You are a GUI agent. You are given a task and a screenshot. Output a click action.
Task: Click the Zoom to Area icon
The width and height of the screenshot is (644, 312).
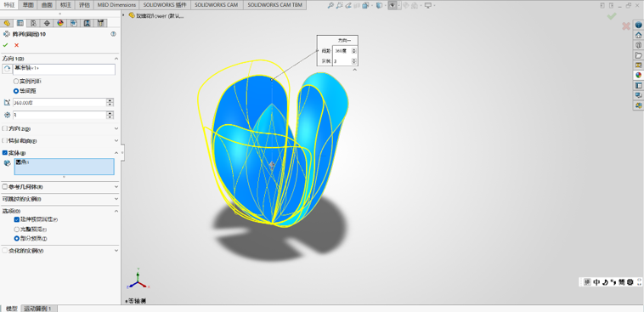click(339, 5)
